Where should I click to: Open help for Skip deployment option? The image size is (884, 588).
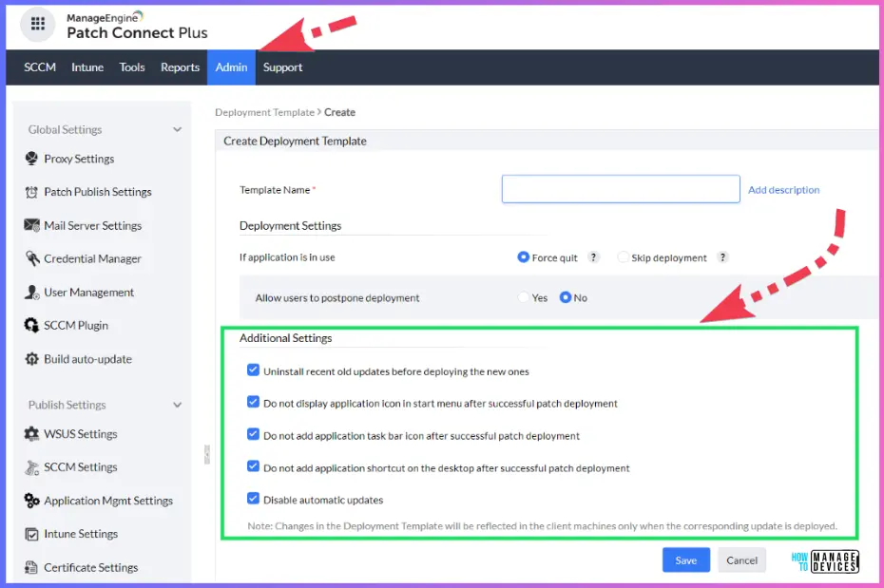[x=722, y=257]
